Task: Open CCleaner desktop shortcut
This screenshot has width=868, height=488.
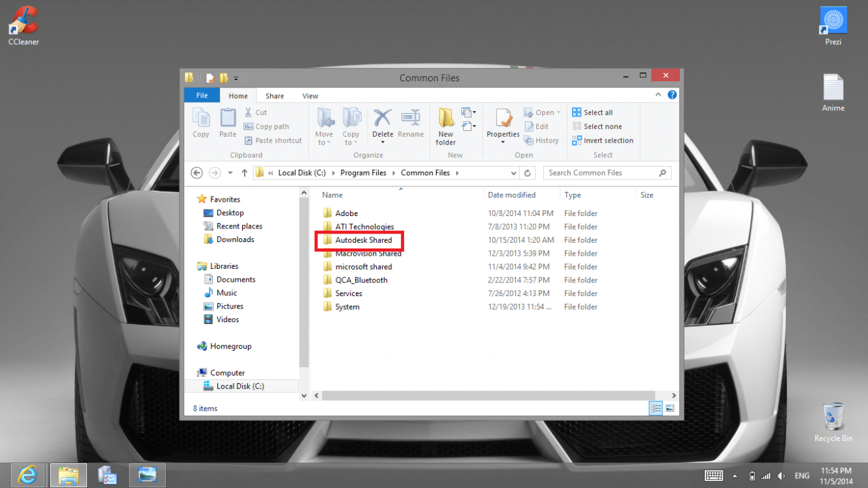Action: tap(23, 26)
